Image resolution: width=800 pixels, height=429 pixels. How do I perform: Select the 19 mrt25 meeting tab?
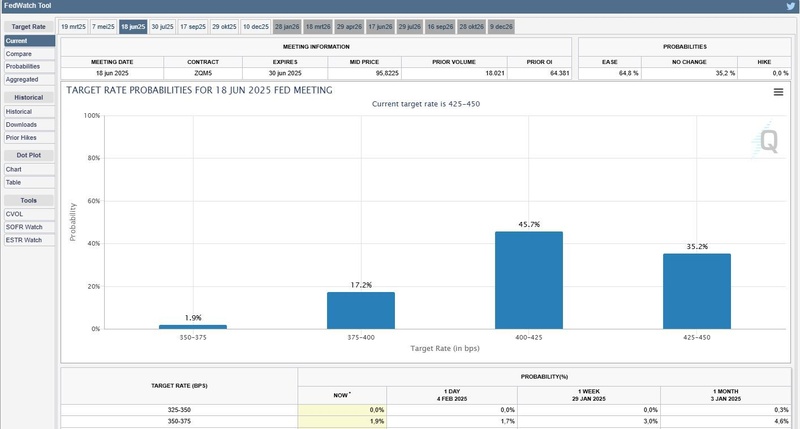73,27
